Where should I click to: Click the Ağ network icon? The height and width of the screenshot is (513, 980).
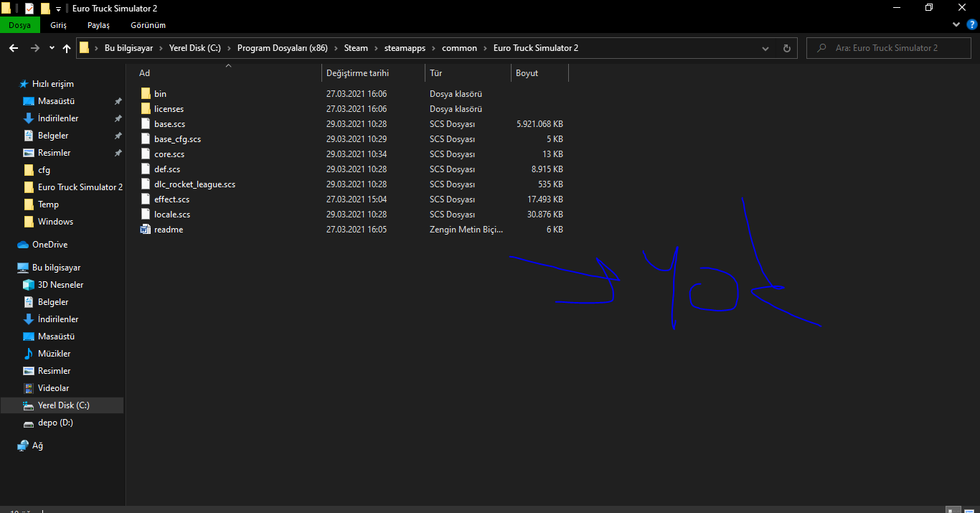pyautogui.click(x=23, y=446)
